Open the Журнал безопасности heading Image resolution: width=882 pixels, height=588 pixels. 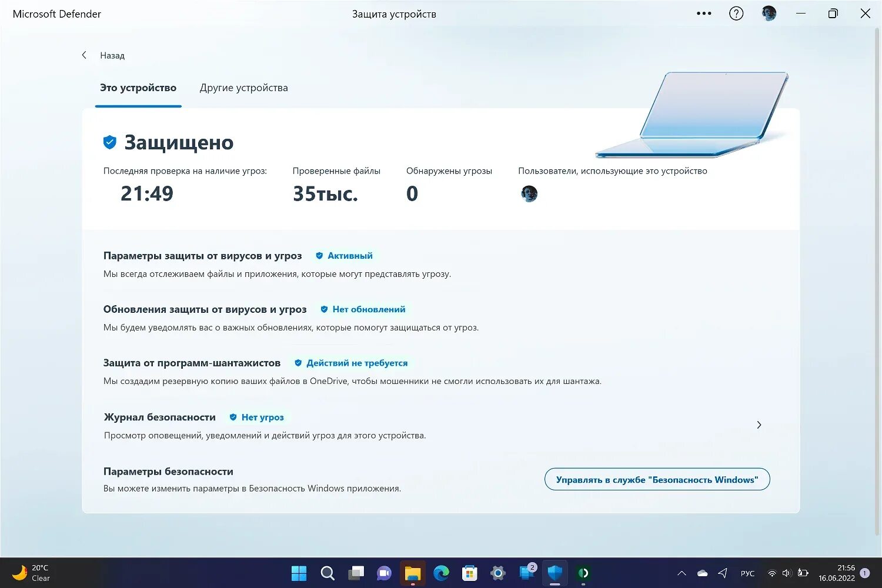(x=159, y=417)
